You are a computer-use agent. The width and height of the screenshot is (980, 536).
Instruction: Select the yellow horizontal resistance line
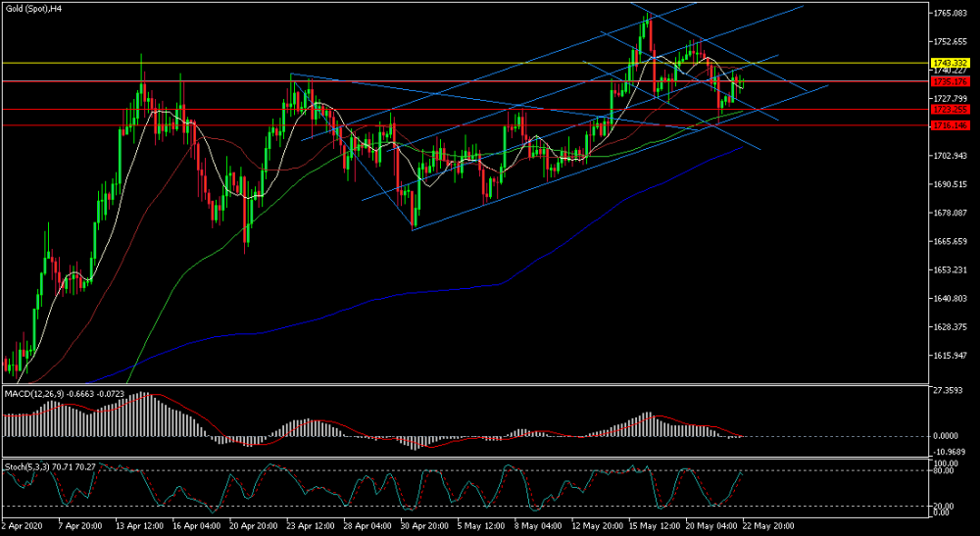coord(465,63)
